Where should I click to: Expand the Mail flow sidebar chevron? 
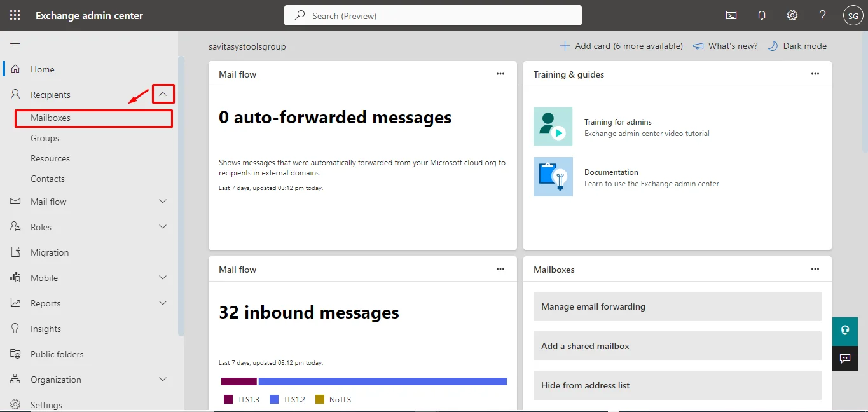163,201
